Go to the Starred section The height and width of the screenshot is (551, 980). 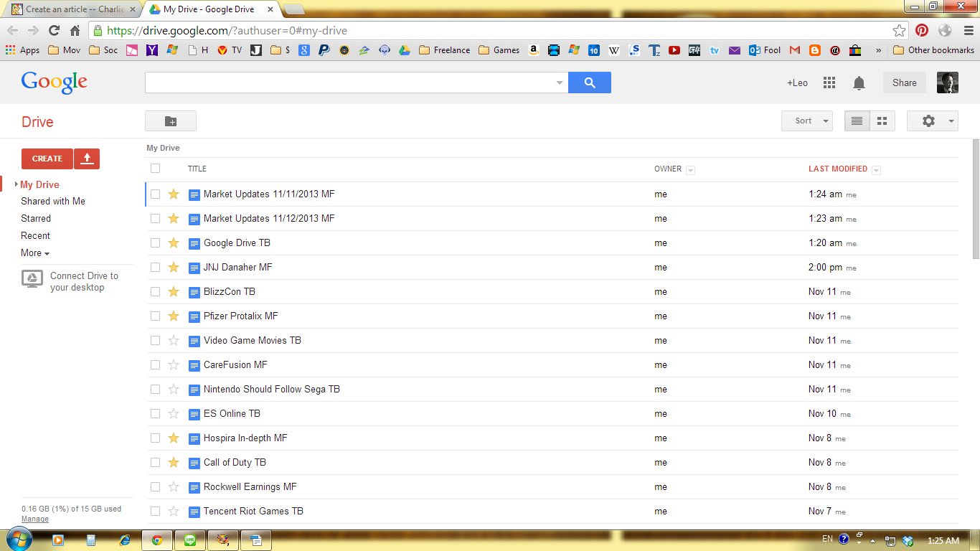[x=36, y=219]
